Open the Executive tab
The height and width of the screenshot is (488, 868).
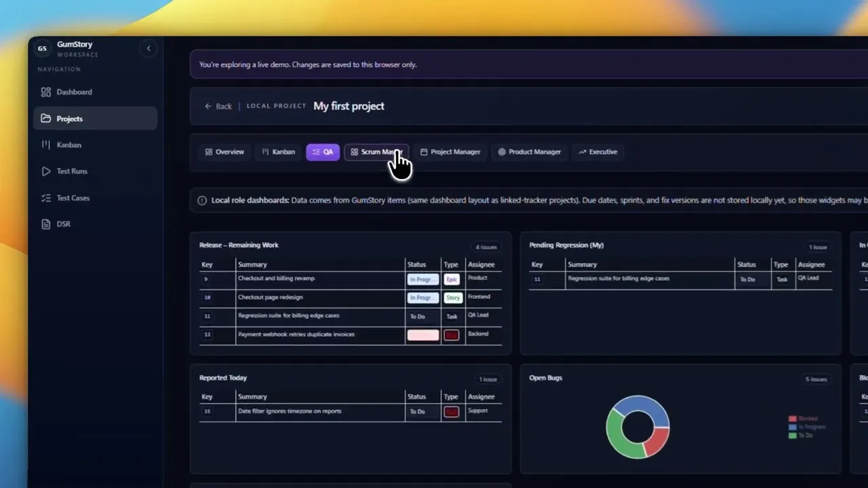coord(598,152)
